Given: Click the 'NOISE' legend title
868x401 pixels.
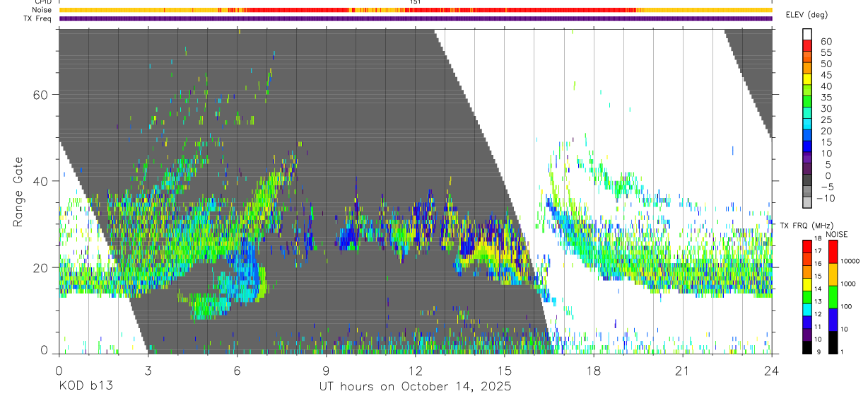Looking at the screenshot, I should pyautogui.click(x=837, y=234).
